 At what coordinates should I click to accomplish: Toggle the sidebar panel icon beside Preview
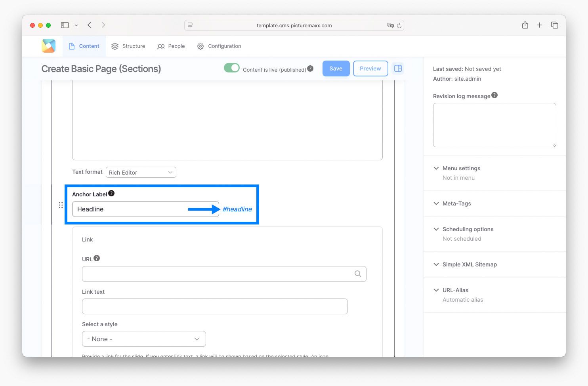click(x=398, y=68)
